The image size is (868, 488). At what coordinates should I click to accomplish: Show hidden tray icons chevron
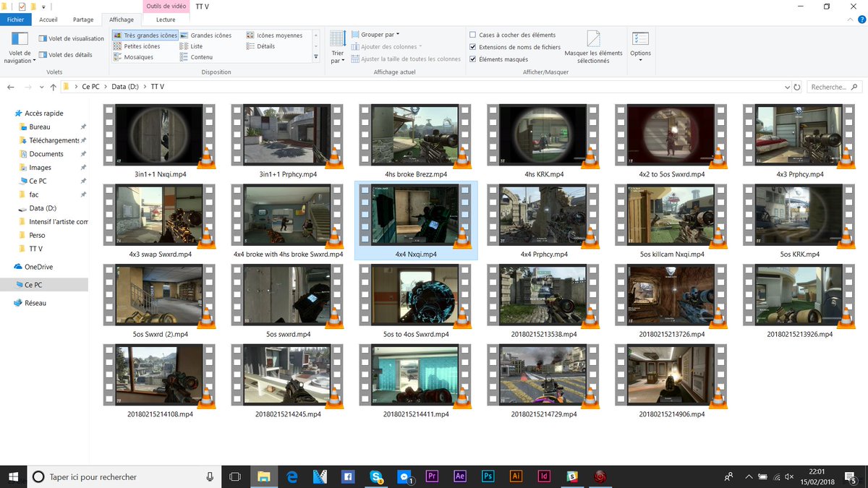[749, 477]
